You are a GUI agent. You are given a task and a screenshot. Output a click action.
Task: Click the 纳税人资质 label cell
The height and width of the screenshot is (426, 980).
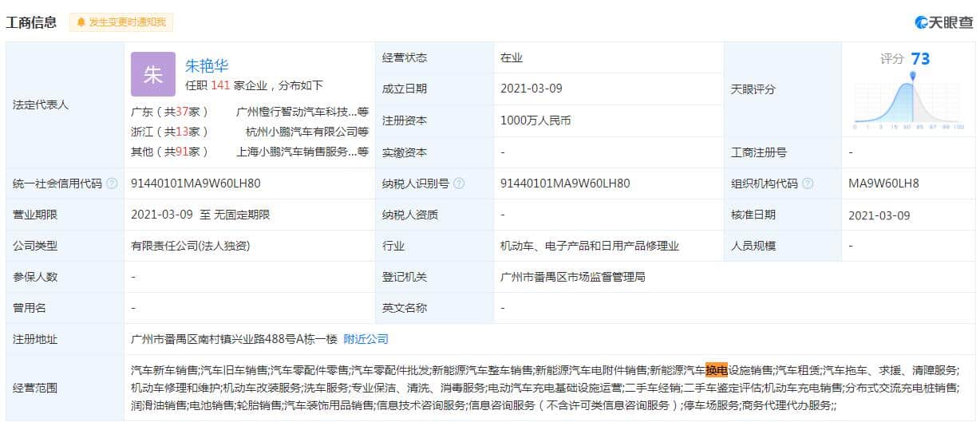pos(435,215)
